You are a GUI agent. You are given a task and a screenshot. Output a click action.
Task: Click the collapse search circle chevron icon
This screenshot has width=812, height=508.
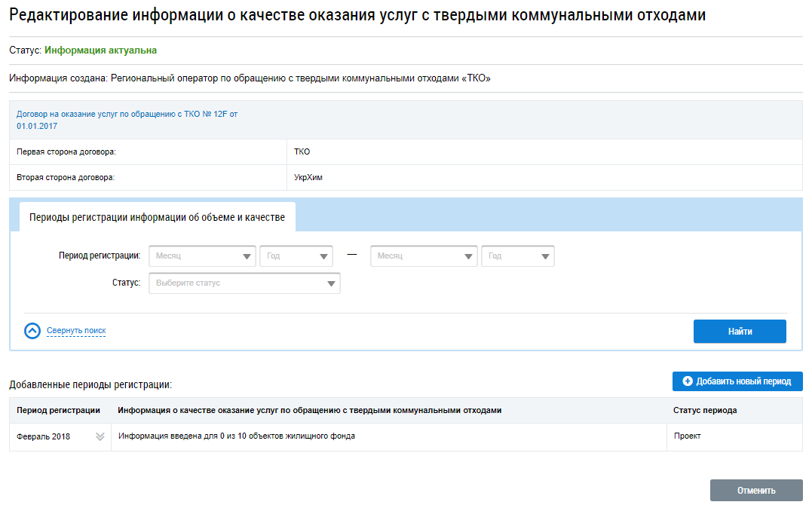pyautogui.click(x=32, y=331)
